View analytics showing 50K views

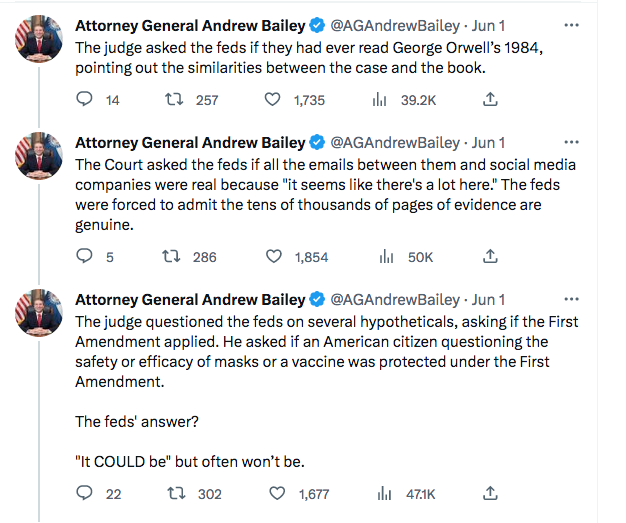tap(385, 257)
